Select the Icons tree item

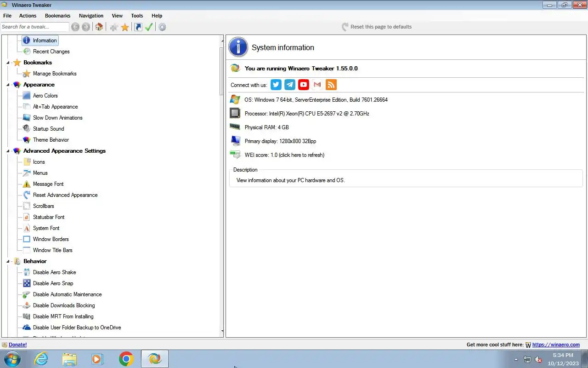coord(39,162)
